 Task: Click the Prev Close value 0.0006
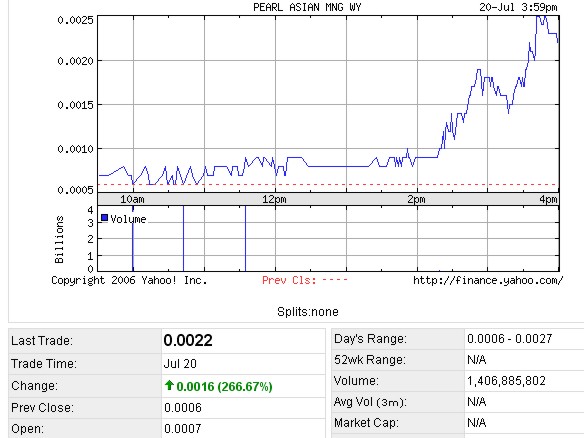click(x=183, y=408)
